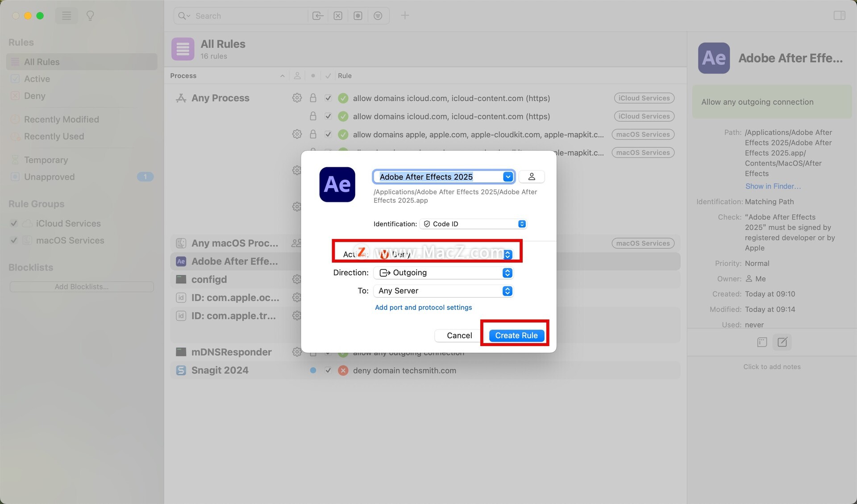Open the Identification Code ID dropdown

473,224
